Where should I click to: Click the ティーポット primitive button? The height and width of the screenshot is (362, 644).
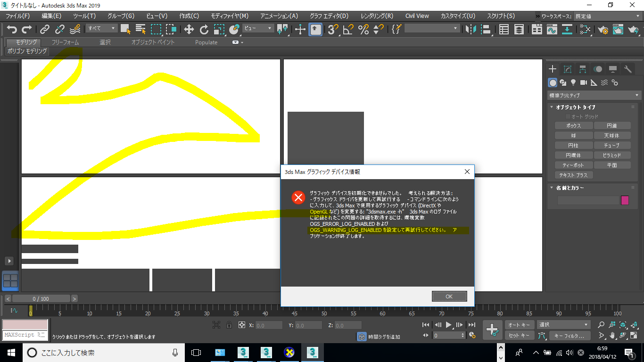[x=573, y=165]
